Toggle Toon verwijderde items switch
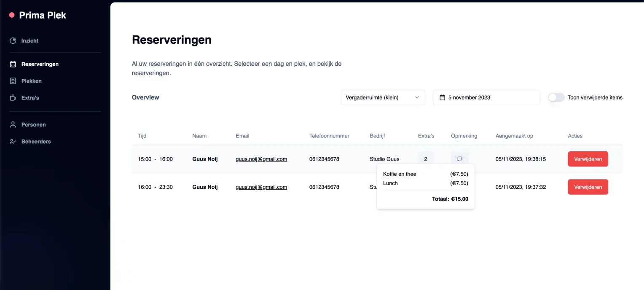The height and width of the screenshot is (290, 644). tap(556, 97)
